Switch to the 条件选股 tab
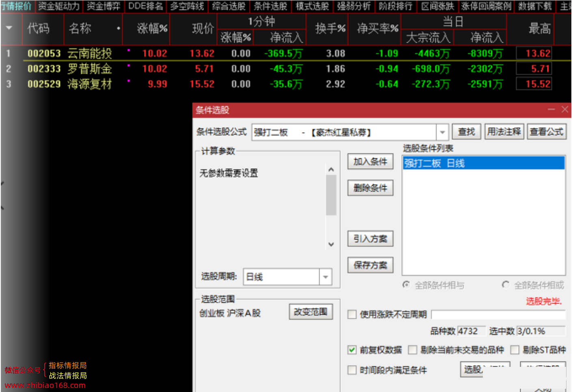The image size is (573, 392). pos(270,6)
